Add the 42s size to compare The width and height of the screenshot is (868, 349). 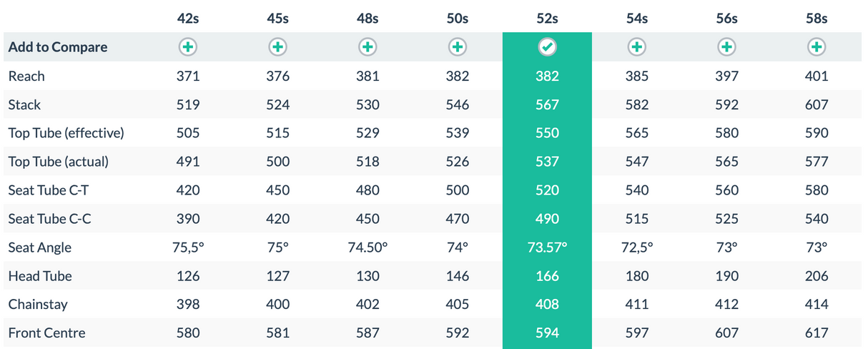pyautogui.click(x=188, y=47)
